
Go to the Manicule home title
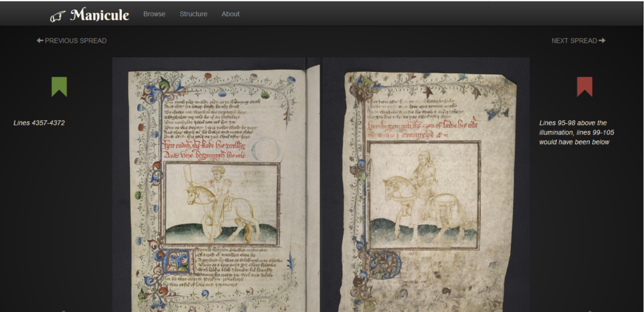99,14
